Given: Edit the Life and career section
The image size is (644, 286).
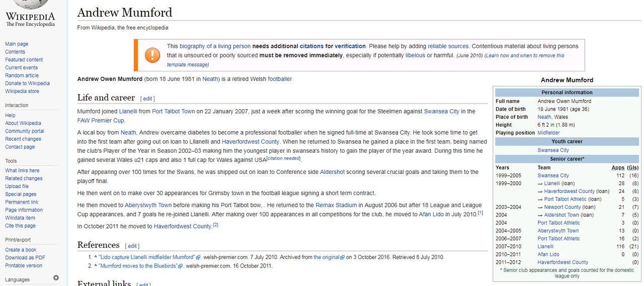Looking at the screenshot, I should (x=148, y=99).
